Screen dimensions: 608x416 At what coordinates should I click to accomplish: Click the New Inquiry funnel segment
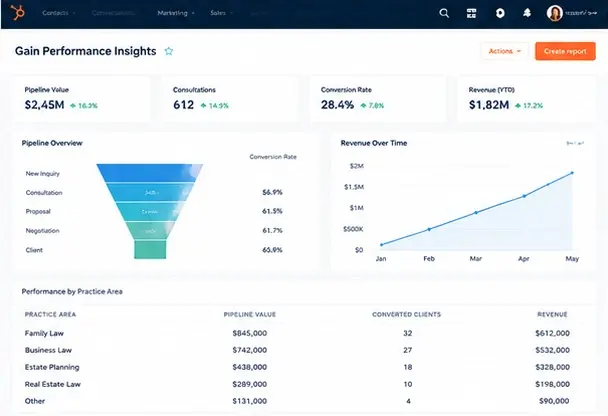[x=150, y=173]
